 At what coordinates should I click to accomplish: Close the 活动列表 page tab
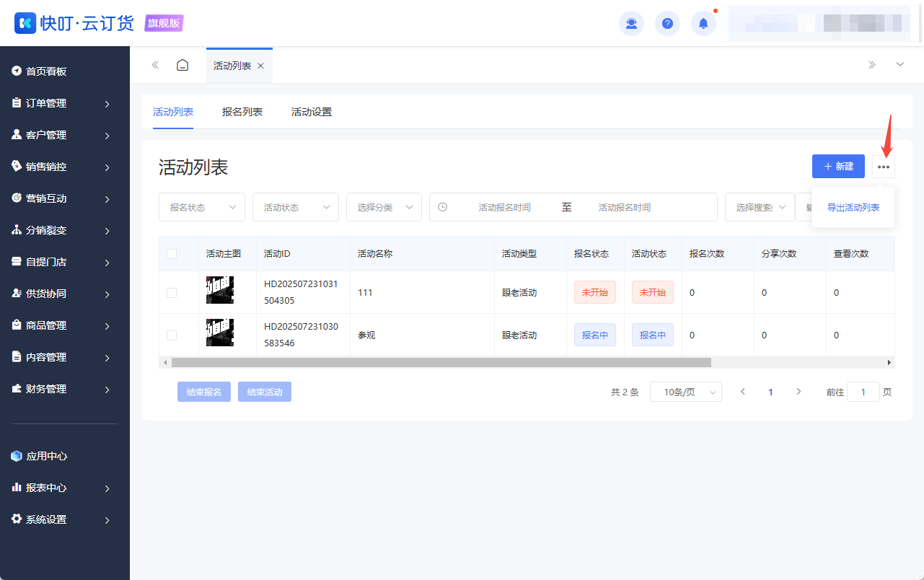(260, 66)
